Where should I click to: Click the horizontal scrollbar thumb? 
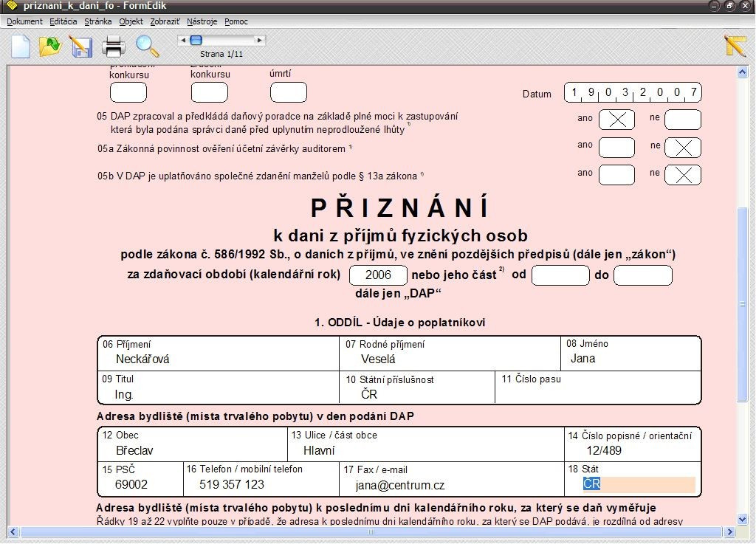pos(371,532)
